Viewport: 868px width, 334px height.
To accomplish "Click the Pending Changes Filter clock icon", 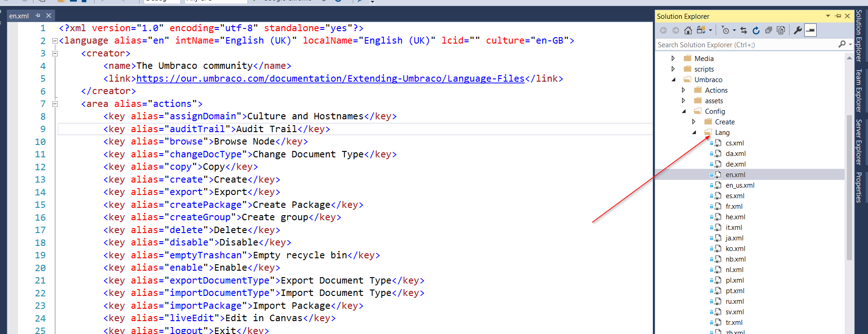I will tap(725, 30).
